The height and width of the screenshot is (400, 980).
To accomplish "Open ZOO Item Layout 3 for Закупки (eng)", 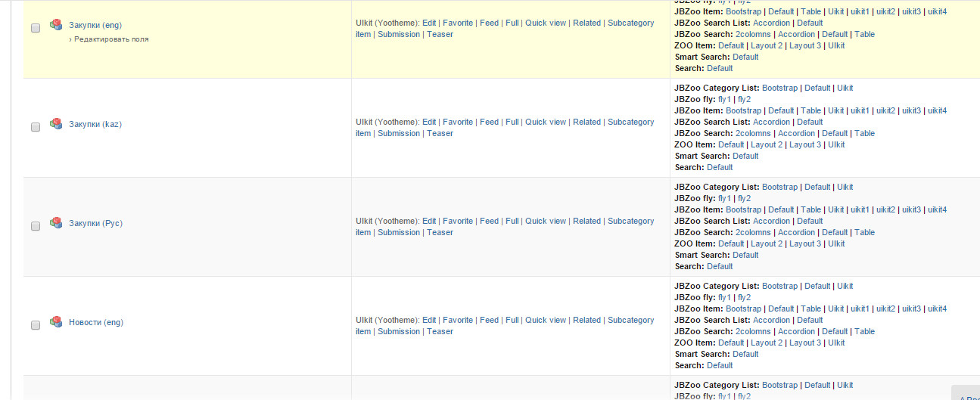I will click(805, 45).
